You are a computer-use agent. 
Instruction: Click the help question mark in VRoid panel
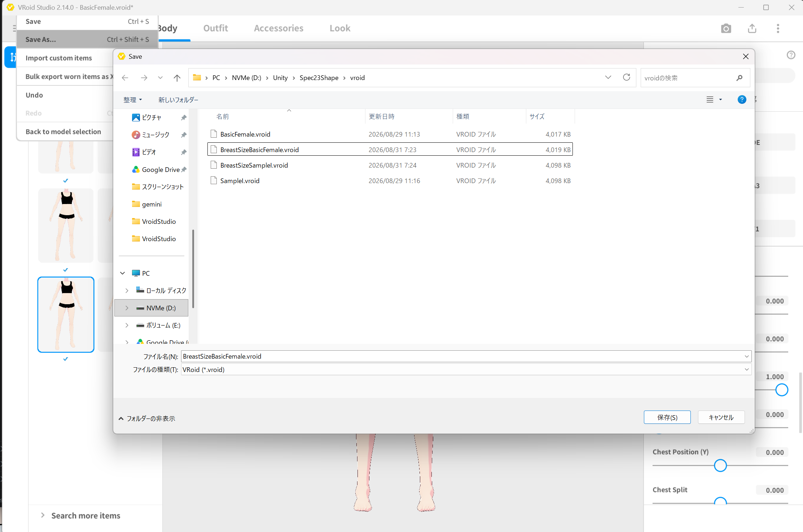(x=791, y=55)
